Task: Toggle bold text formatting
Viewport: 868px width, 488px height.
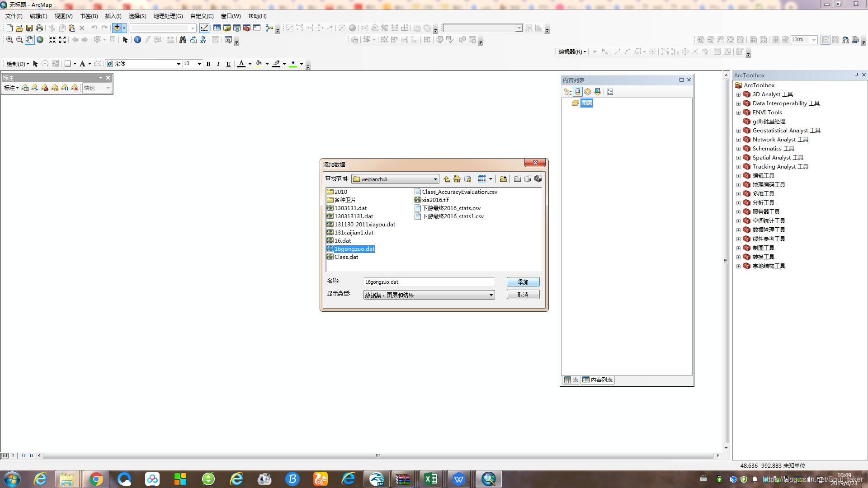Action: click(208, 64)
